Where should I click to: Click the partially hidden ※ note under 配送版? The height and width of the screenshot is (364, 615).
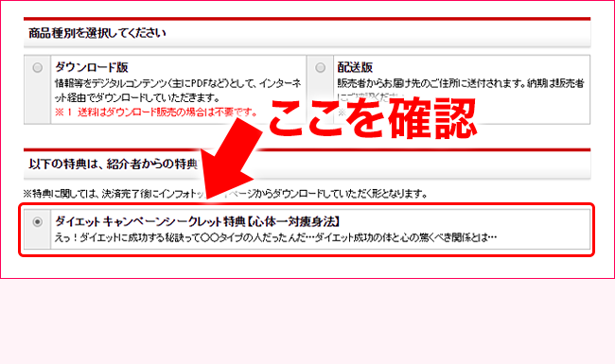342,113
